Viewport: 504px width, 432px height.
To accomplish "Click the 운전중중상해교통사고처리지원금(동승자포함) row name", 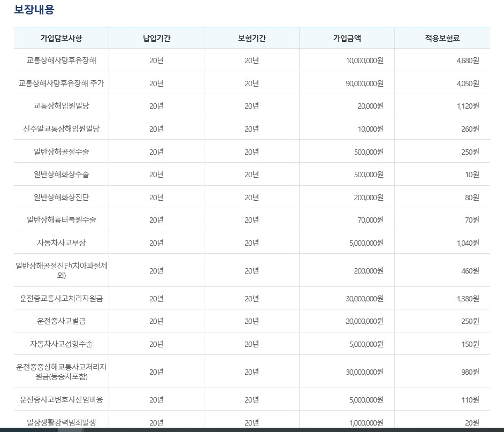I will pos(61,372).
